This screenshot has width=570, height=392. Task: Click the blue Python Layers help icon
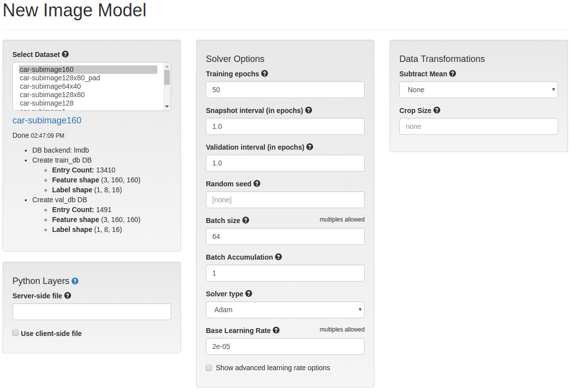click(x=75, y=281)
